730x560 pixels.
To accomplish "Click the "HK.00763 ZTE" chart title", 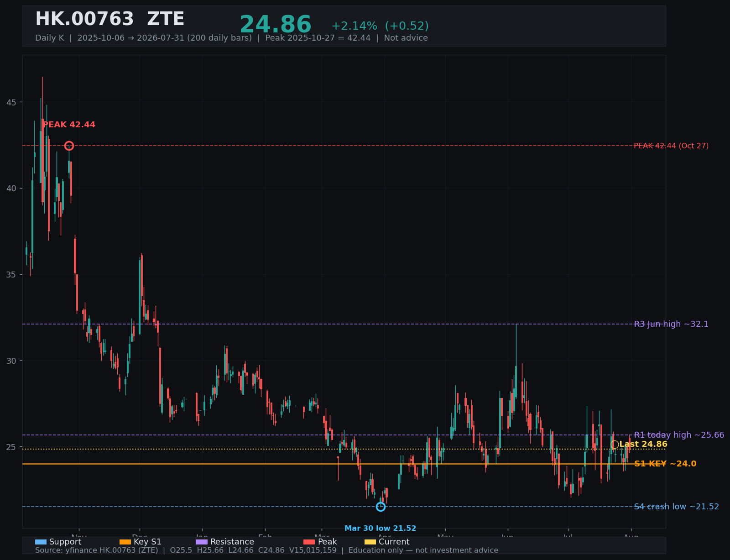I will point(110,20).
